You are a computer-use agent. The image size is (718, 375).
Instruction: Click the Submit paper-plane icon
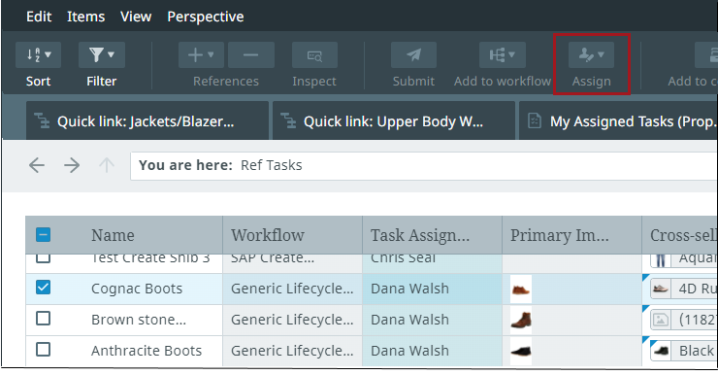click(x=413, y=55)
